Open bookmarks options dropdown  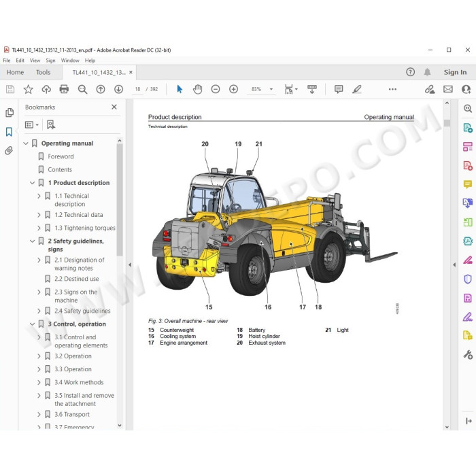(32, 124)
